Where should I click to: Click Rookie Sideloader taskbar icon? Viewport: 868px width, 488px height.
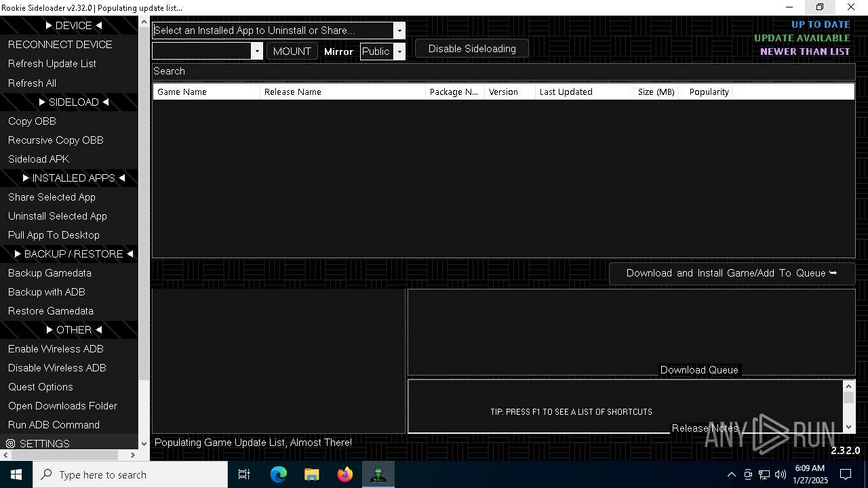pos(378,474)
